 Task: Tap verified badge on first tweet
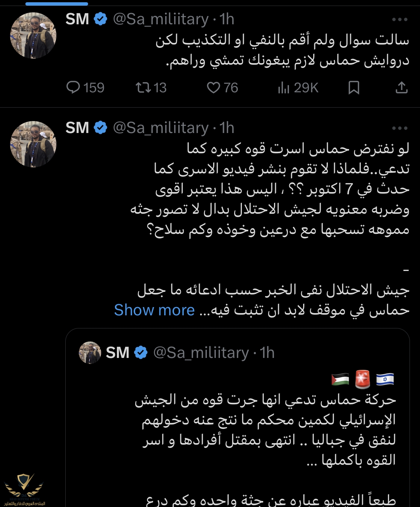point(100,19)
